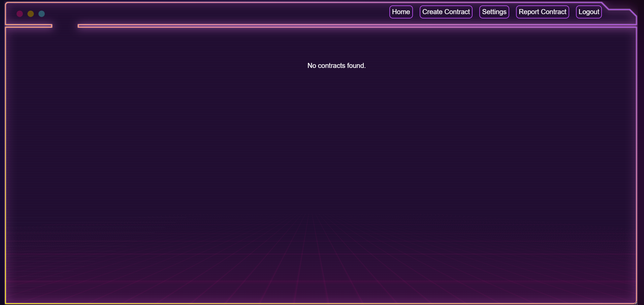The width and height of the screenshot is (644, 305).
Task: Sign out via the Logout link
Action: click(x=588, y=12)
